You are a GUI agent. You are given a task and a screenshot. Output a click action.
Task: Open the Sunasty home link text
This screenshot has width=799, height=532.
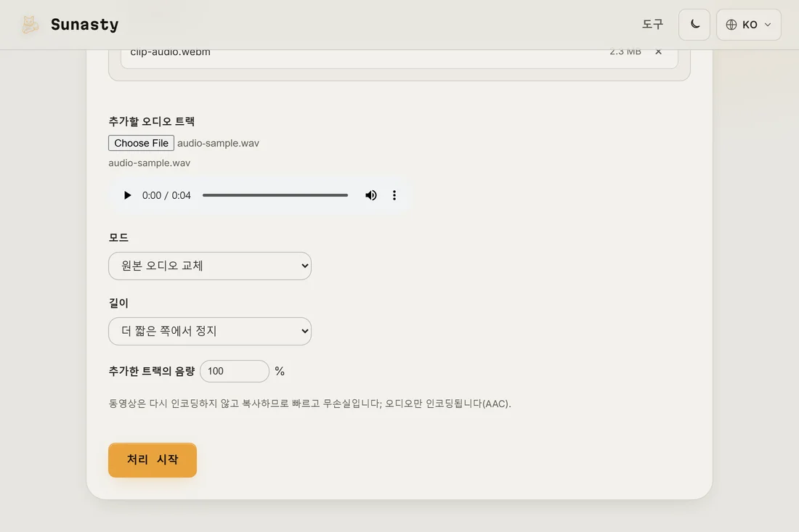(x=84, y=25)
